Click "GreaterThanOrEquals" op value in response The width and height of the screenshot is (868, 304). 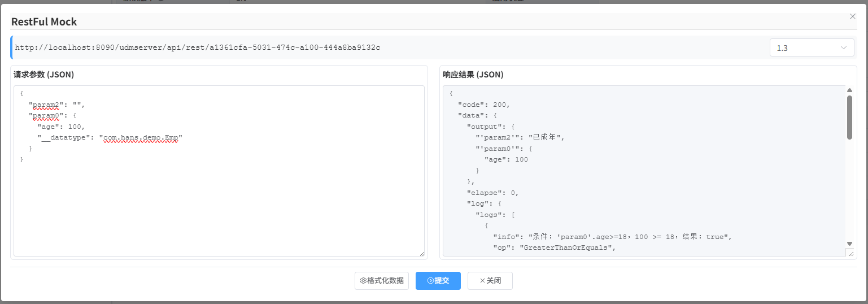pyautogui.click(x=567, y=247)
